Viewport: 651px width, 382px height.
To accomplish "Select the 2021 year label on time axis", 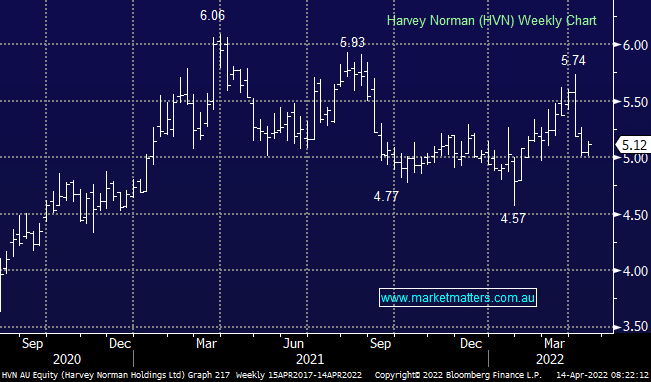I will click(x=310, y=359).
